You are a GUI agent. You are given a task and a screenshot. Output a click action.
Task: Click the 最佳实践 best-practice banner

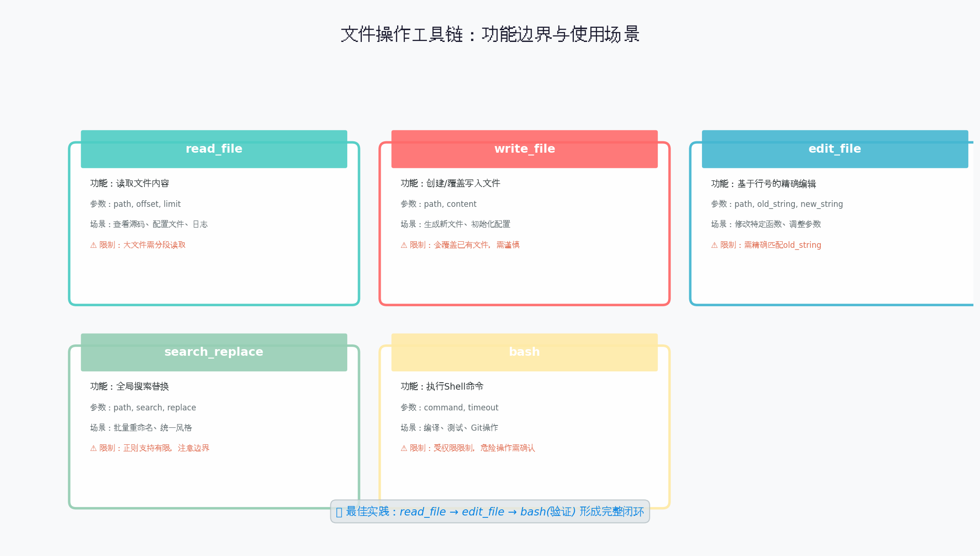coord(490,512)
